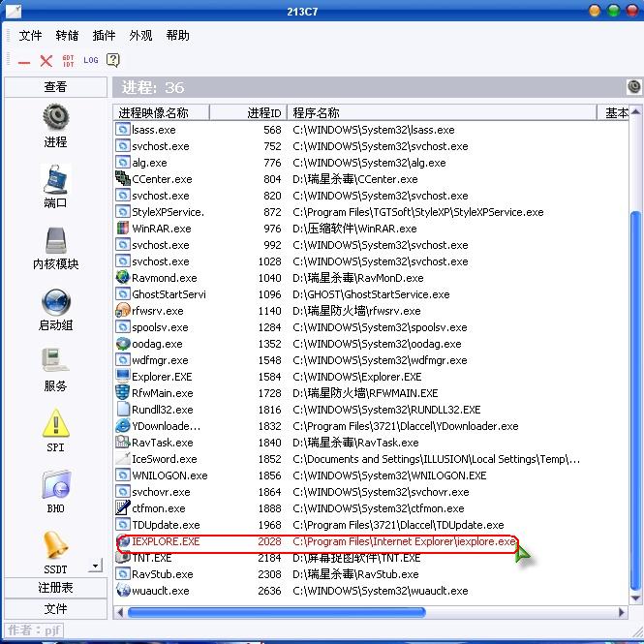The width and height of the screenshot is (644, 644).
Task: Select the GhostStartServi process row
Action: (371, 293)
